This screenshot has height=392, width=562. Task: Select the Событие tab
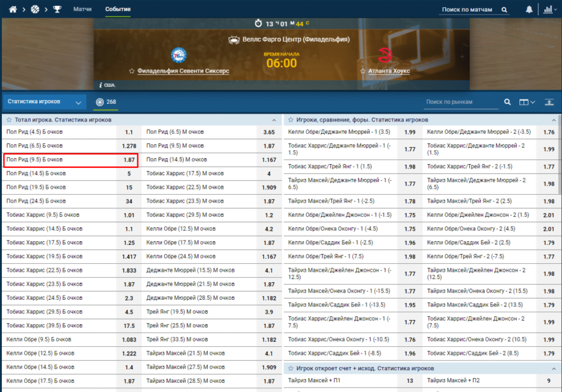[x=118, y=10]
